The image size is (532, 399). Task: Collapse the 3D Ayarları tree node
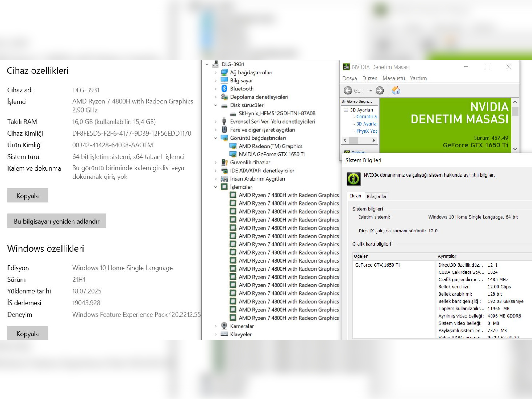tap(346, 110)
